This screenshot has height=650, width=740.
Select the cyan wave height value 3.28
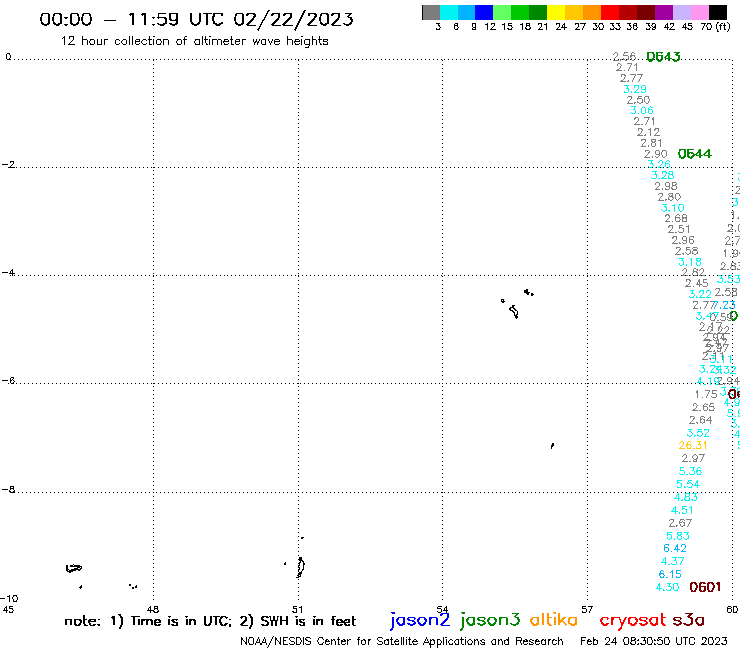click(663, 175)
